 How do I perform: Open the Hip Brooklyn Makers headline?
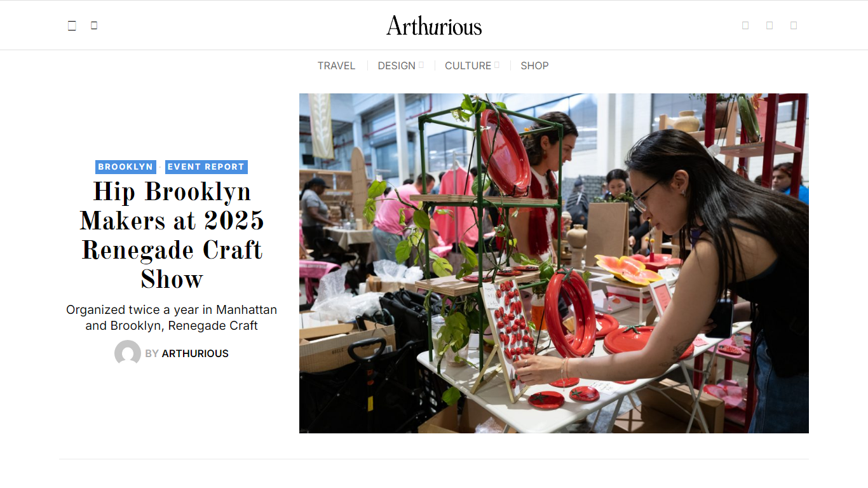172,235
